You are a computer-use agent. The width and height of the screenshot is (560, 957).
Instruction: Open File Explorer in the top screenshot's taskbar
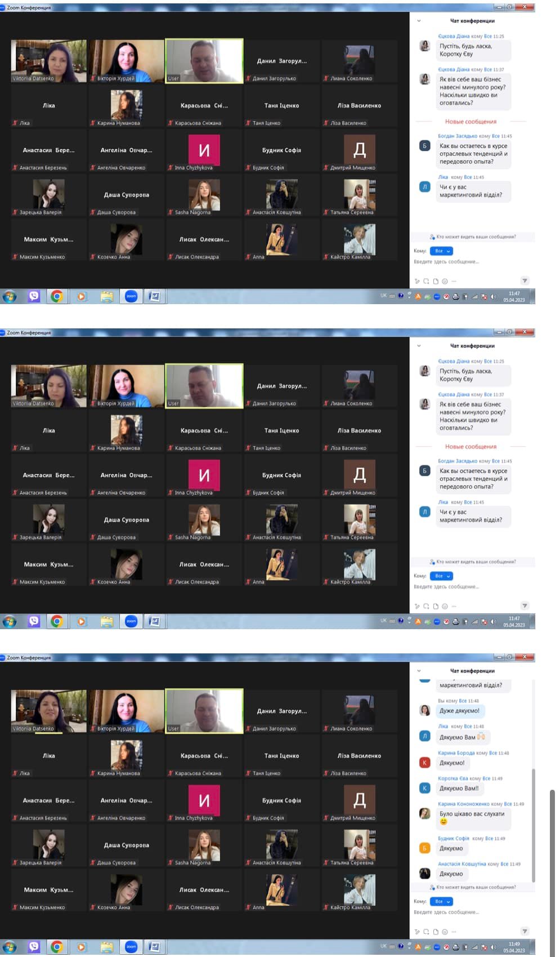pos(106,296)
